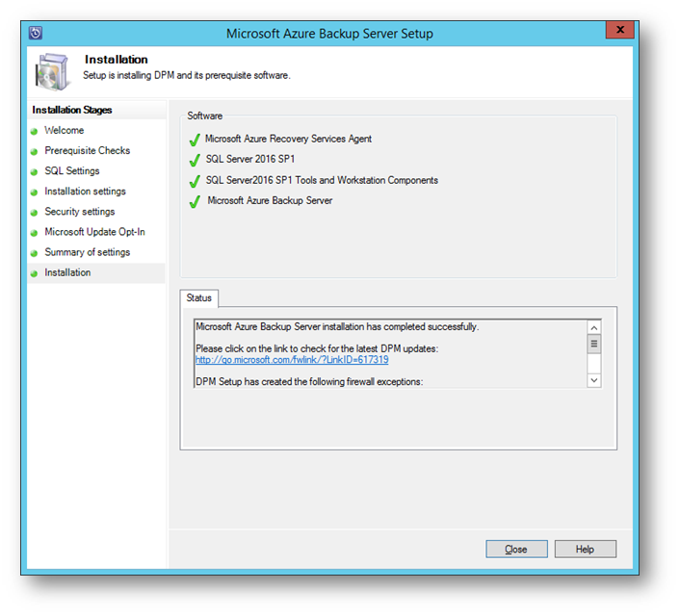Click green dot beside Microsoft Update Opt-In
680x616 pixels.
(x=35, y=233)
